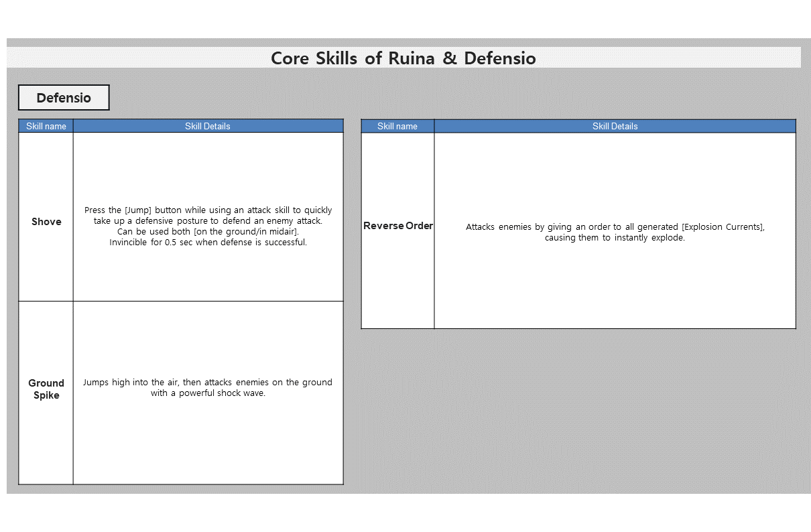
Task: Click the text 'with a powerful shock wave.'
Action: pos(208,393)
